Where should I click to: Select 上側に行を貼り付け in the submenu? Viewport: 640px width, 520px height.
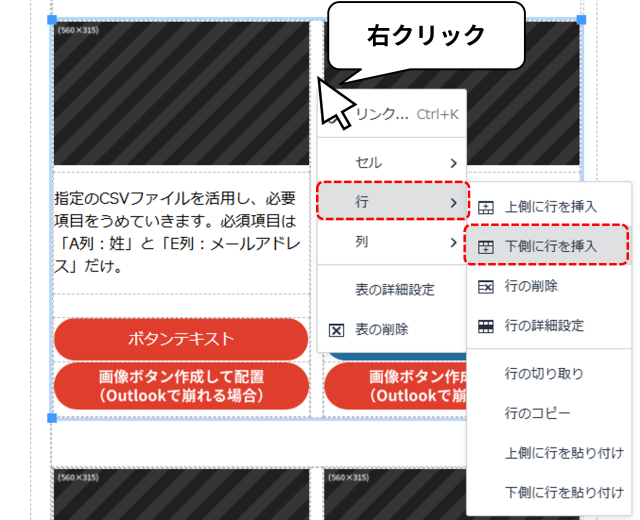click(x=549, y=453)
